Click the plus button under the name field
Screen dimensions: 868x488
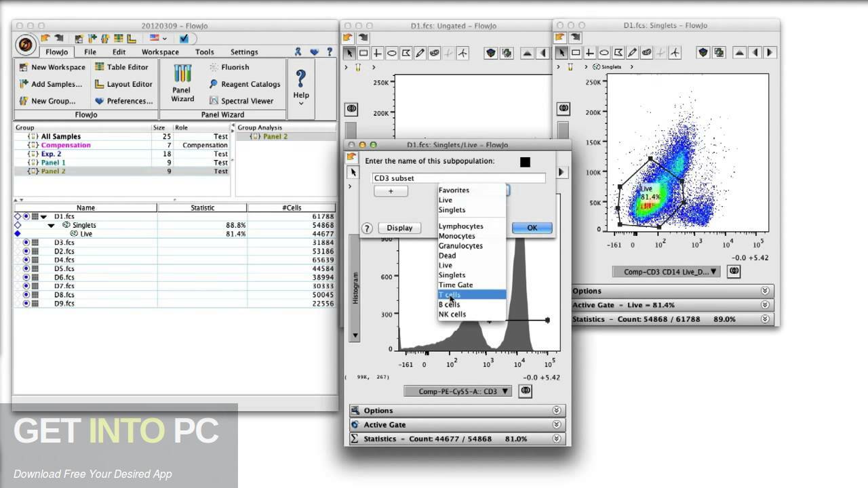(x=391, y=192)
